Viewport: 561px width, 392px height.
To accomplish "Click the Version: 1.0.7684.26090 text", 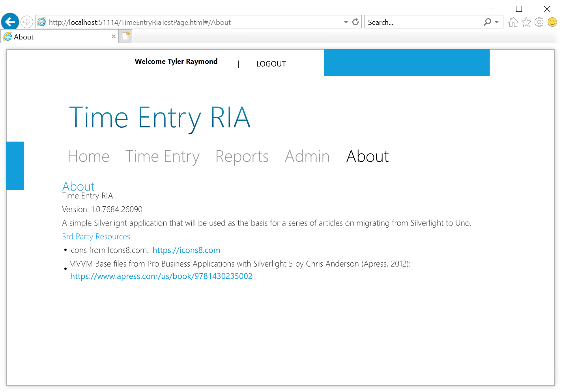I will coord(102,209).
